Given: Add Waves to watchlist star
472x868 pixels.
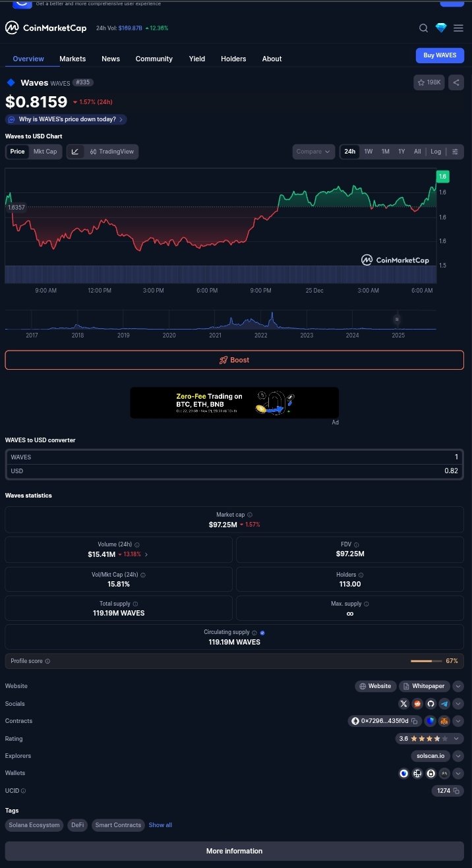Looking at the screenshot, I should (428, 82).
